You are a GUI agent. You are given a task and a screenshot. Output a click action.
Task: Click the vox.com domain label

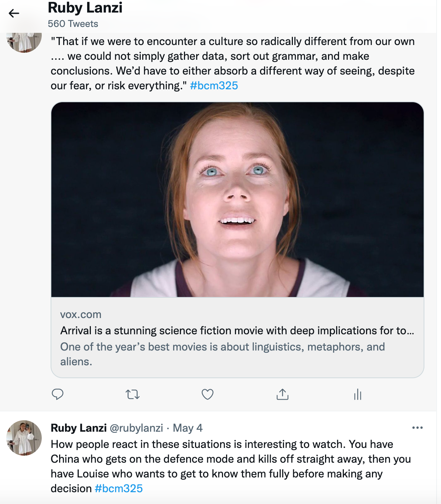tap(81, 315)
